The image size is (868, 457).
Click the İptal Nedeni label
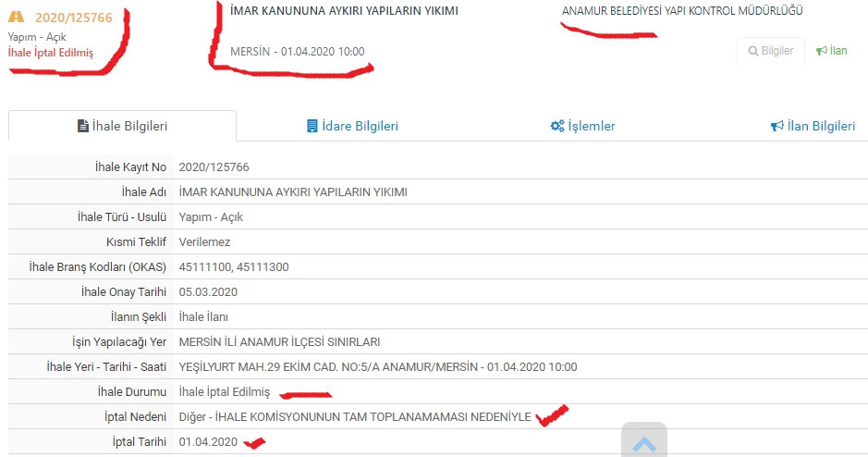click(x=136, y=416)
